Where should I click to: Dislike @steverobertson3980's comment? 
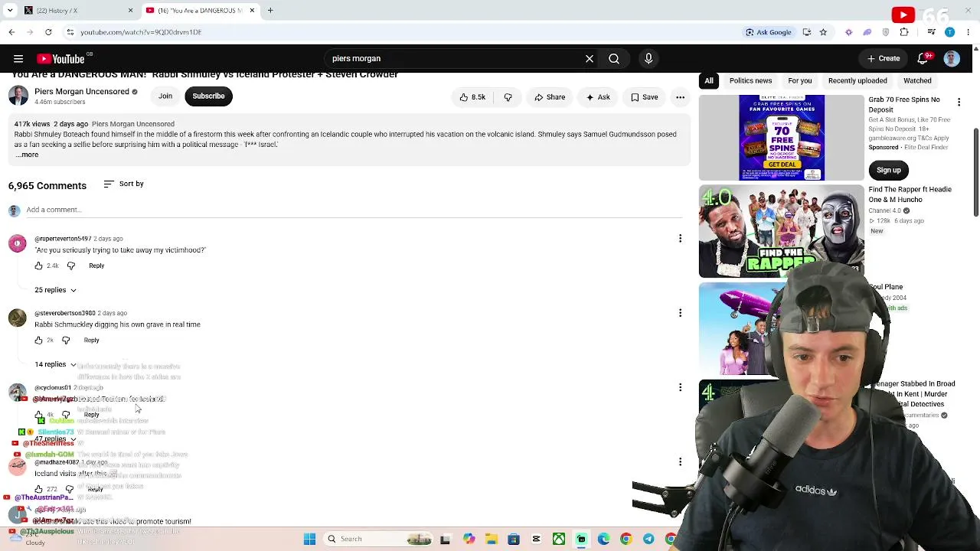click(x=66, y=340)
